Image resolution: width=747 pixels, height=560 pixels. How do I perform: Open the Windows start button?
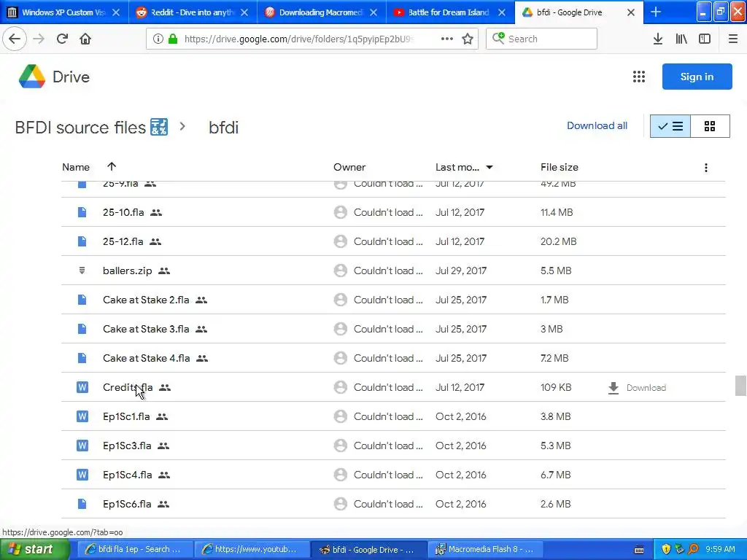tap(34, 549)
